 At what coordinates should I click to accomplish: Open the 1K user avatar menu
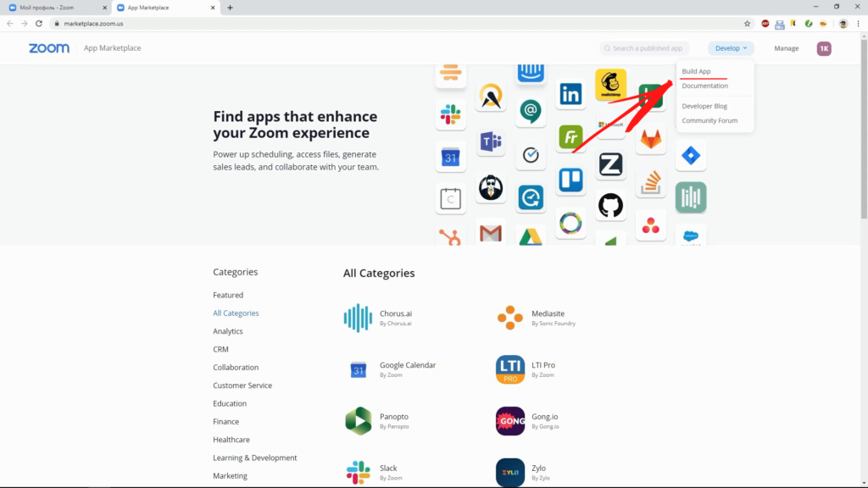click(x=824, y=48)
